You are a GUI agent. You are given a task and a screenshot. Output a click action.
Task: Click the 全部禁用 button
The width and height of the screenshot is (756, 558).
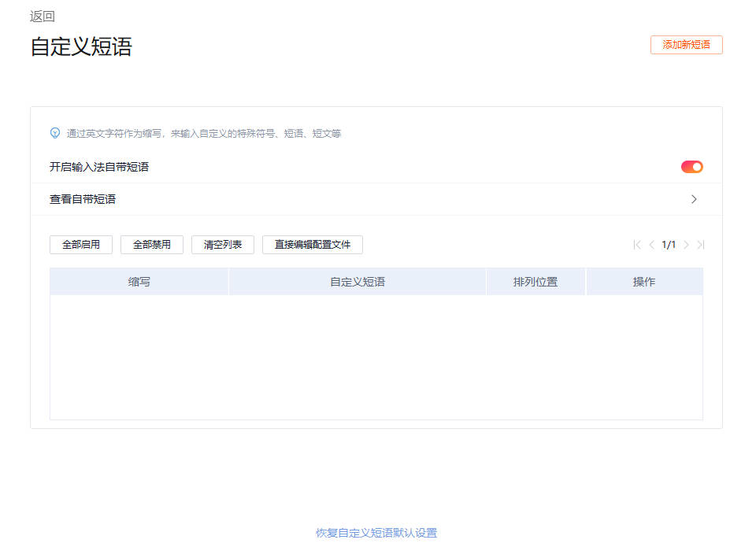151,245
